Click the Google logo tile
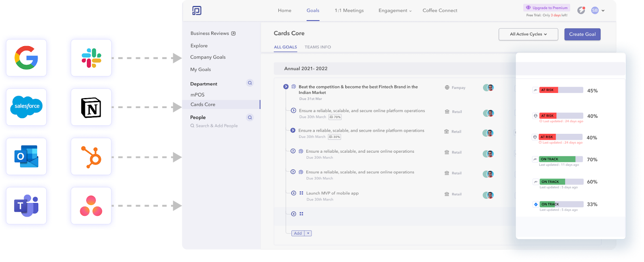Screen dimensions: 644x262 [x=27, y=58]
